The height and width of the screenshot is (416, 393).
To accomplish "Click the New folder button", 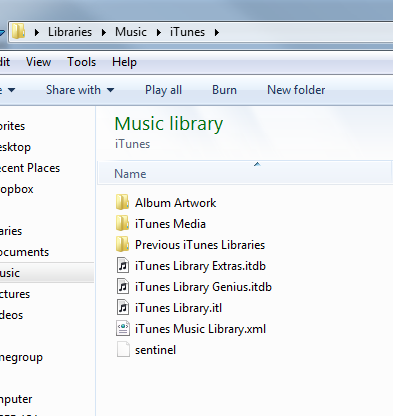I will [296, 90].
